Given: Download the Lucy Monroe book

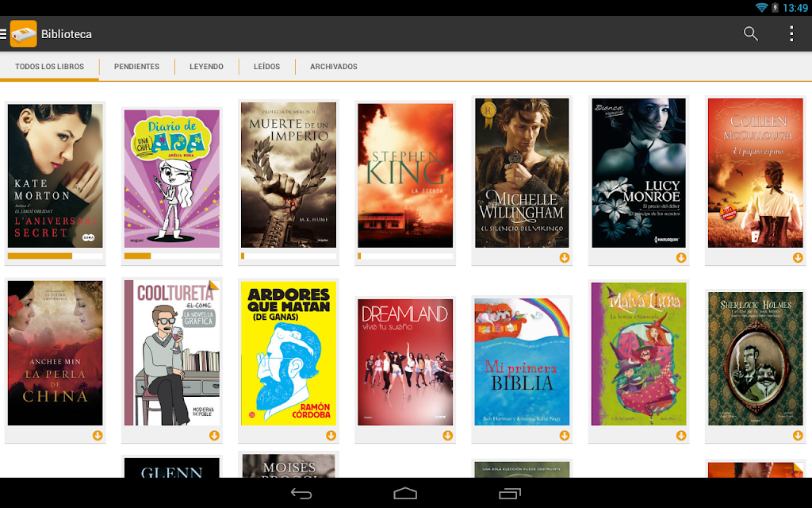Looking at the screenshot, I should click(x=681, y=258).
